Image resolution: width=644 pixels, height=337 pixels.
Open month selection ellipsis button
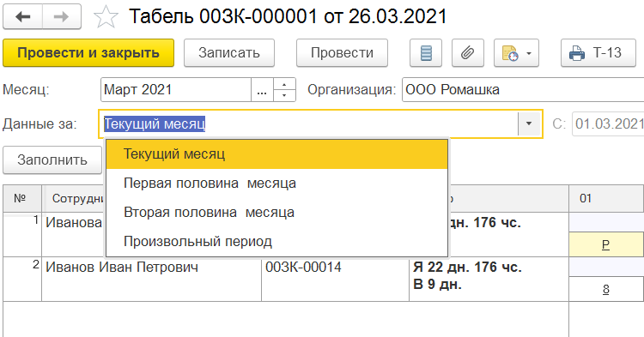[x=262, y=89]
